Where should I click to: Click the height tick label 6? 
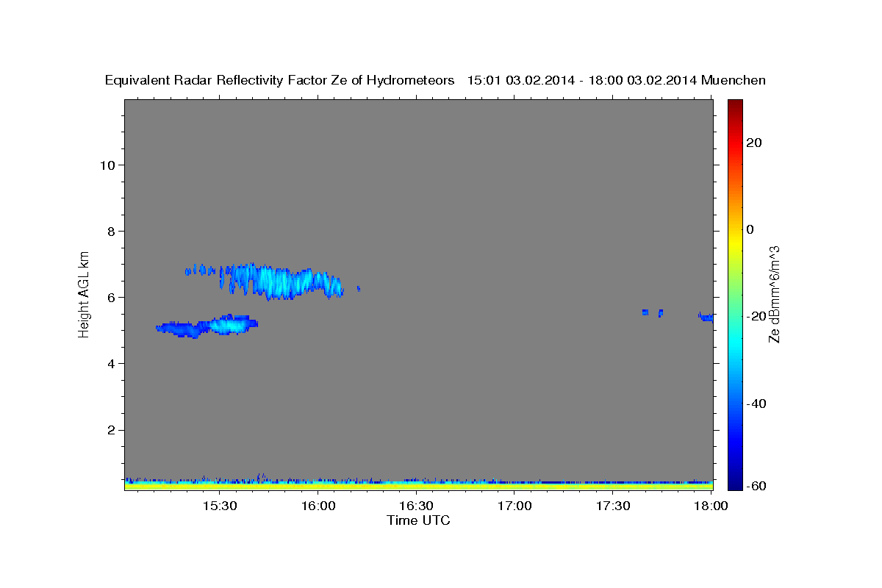point(112,297)
